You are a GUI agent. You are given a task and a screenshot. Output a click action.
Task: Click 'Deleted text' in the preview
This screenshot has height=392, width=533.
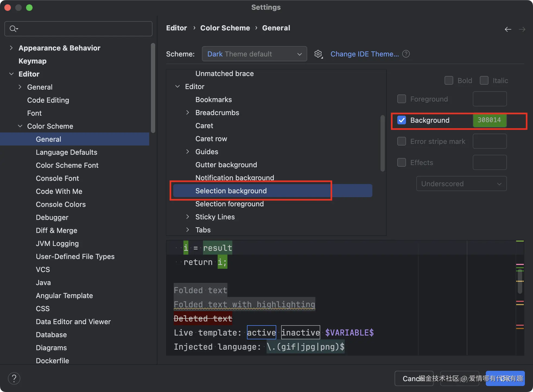pos(203,318)
